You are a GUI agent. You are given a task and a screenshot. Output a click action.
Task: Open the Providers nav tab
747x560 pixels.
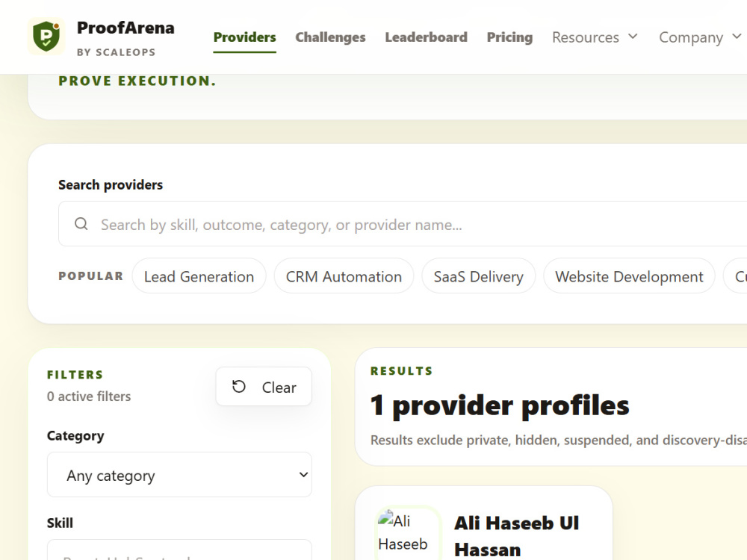[x=244, y=37]
